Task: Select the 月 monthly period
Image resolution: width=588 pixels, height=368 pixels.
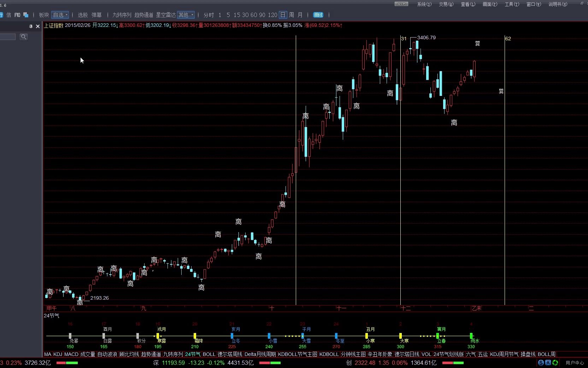Action: click(300, 15)
